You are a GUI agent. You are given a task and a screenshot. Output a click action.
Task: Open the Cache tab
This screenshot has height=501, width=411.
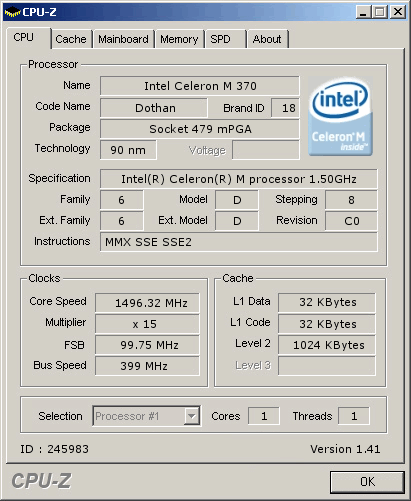[x=71, y=39]
